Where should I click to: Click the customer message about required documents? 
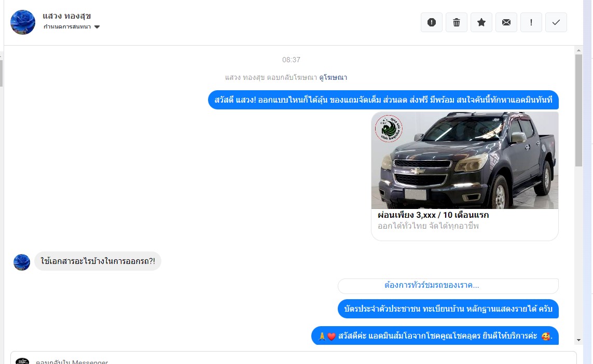click(98, 261)
